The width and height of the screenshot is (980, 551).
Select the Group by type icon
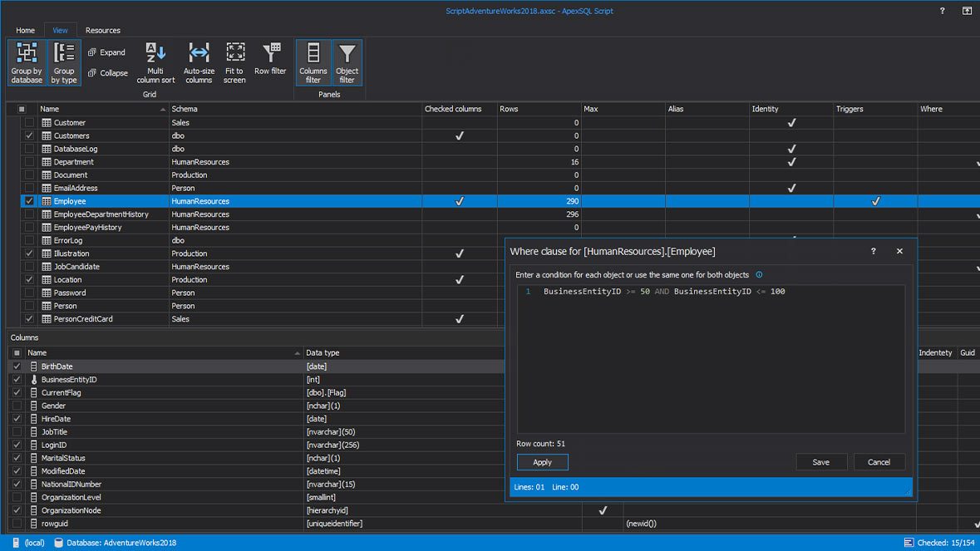coord(63,62)
